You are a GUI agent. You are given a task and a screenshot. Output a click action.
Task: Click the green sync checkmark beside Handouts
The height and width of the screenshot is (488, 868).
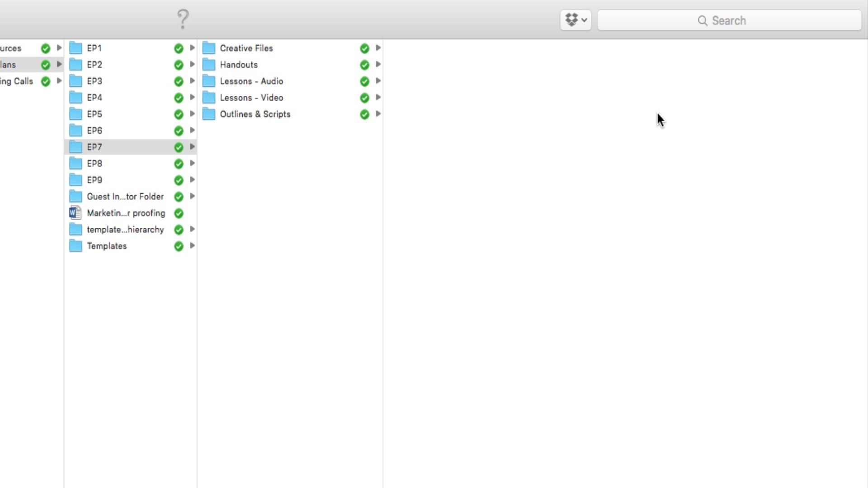(x=364, y=65)
